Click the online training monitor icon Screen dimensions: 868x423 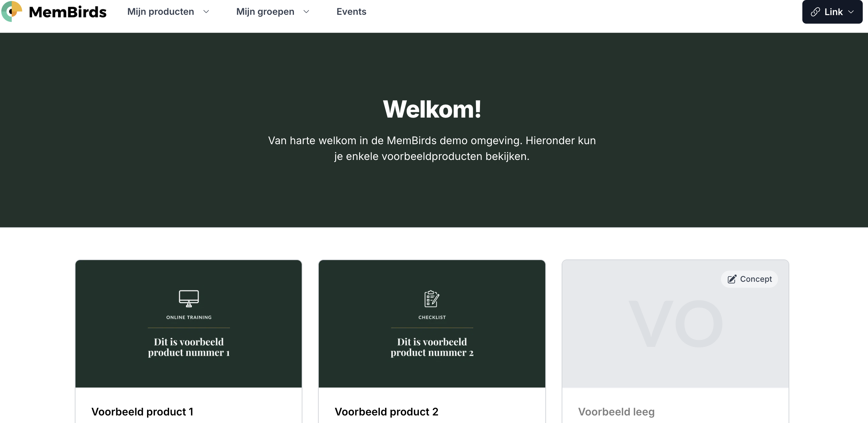[189, 298]
